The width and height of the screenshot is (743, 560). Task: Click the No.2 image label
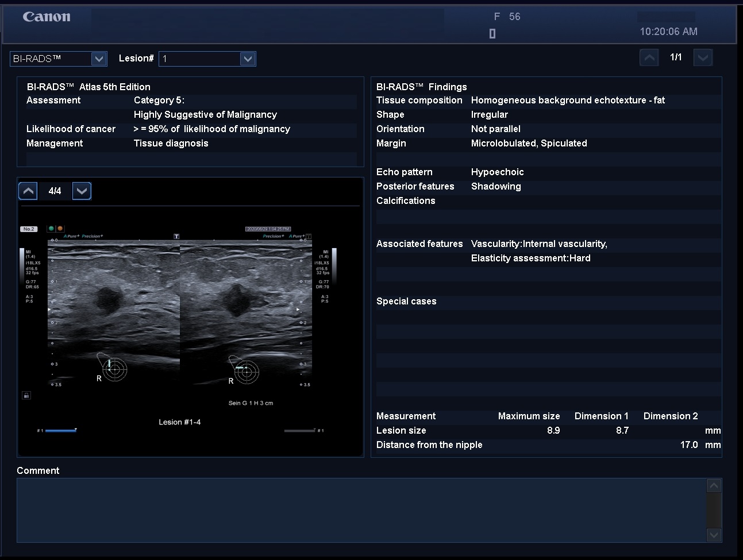(29, 229)
